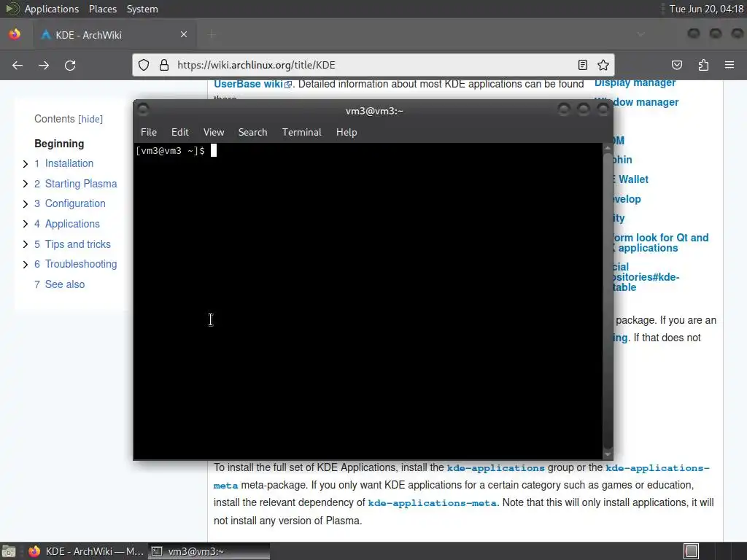The width and height of the screenshot is (747, 560).
Task: Toggle reader view in address bar
Action: tap(582, 65)
